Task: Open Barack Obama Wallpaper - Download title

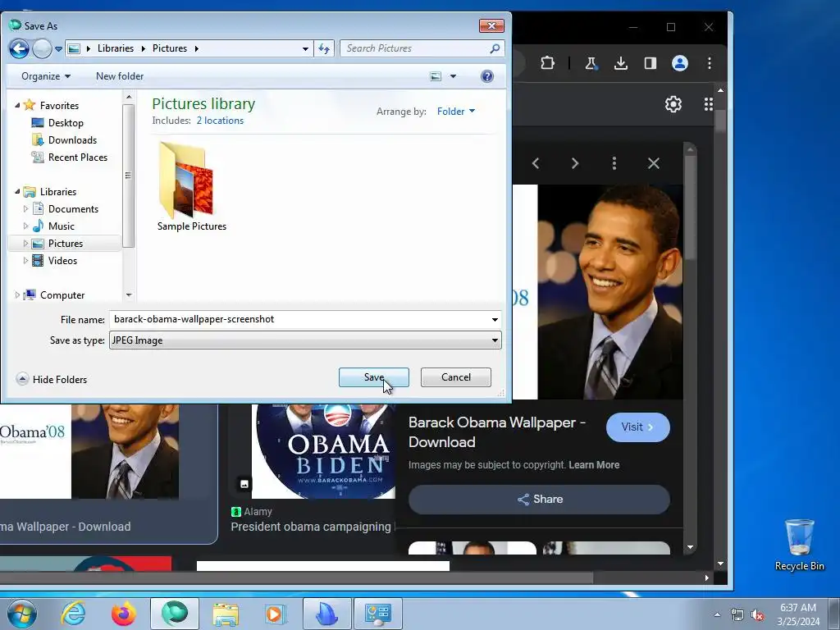Action: (496, 431)
